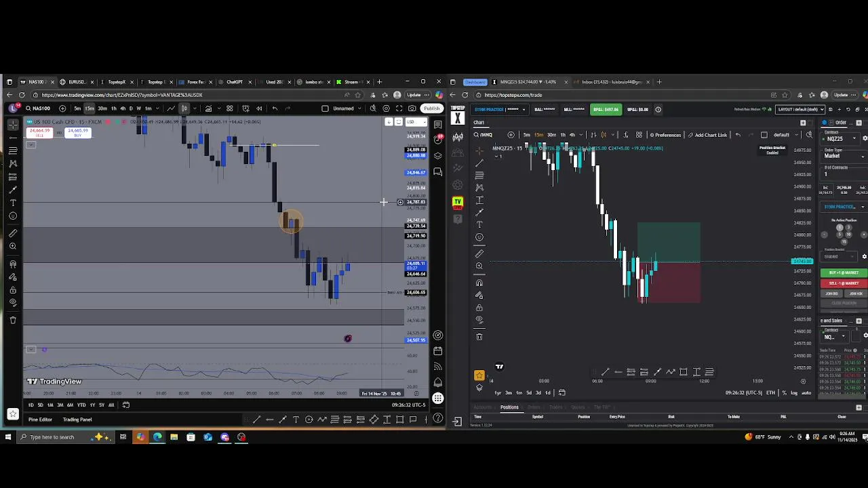
Task: Open the TV icon in TopstepX sidebar
Action: 458,201
